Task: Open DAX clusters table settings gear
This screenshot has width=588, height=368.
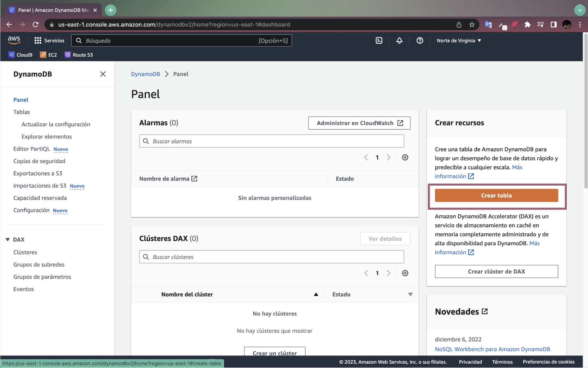Action: tap(405, 273)
